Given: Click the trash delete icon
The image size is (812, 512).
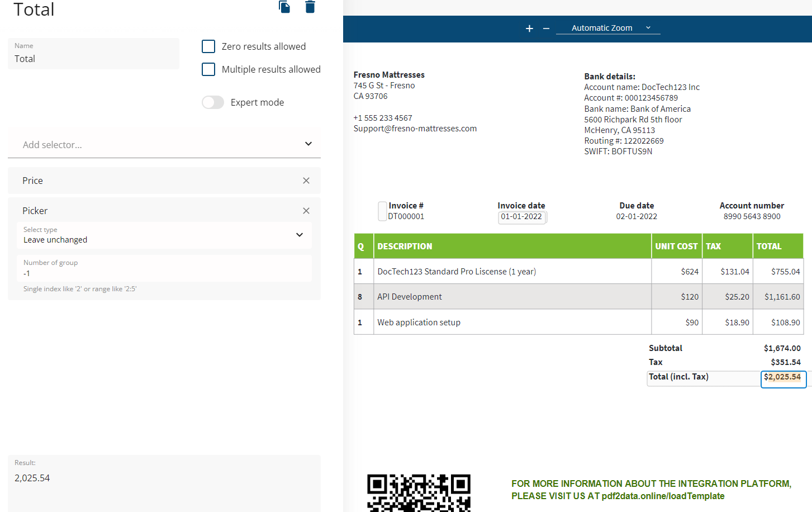Looking at the screenshot, I should (x=310, y=7).
